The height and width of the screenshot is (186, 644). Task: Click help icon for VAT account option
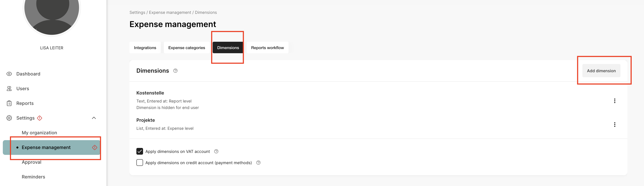coord(216,151)
